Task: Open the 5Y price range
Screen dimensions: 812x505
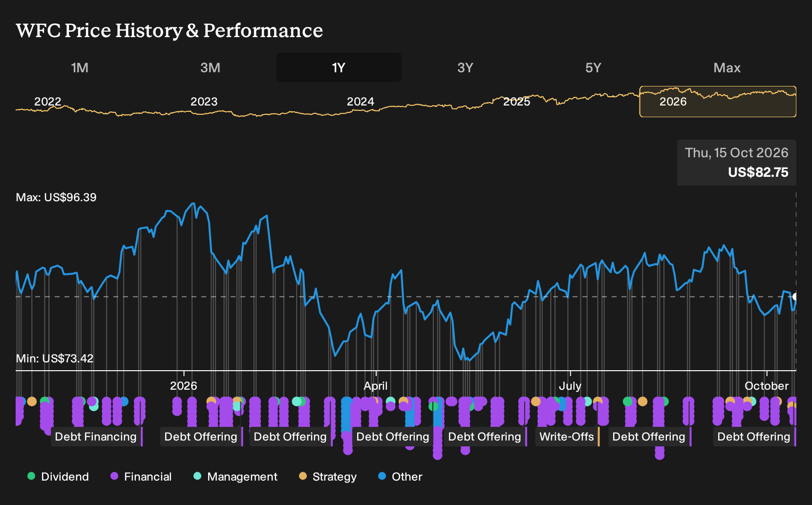Action: [x=593, y=67]
